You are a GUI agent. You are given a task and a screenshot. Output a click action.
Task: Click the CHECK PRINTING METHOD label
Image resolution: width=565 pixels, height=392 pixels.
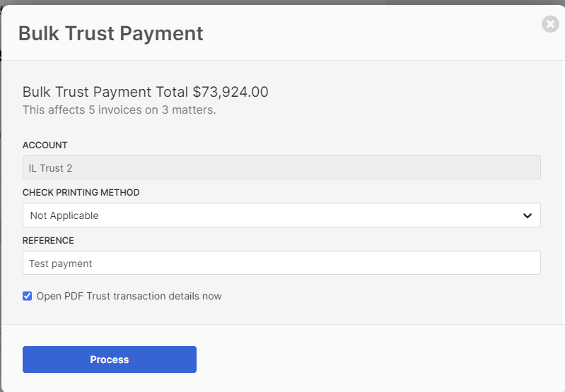[x=81, y=193]
